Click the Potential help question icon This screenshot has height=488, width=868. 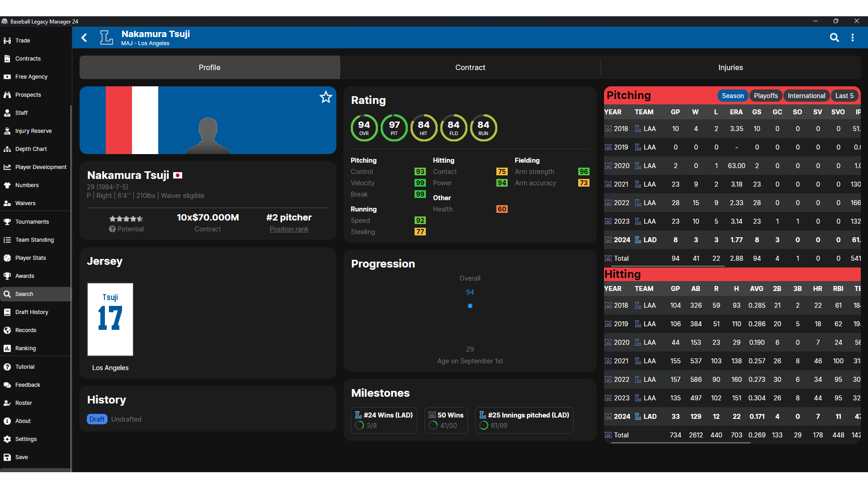click(112, 229)
